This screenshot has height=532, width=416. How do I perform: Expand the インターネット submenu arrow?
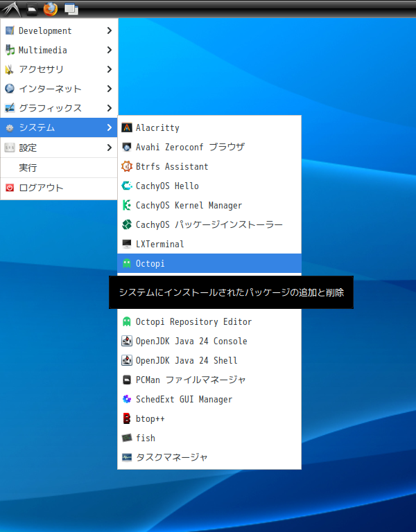(109, 89)
